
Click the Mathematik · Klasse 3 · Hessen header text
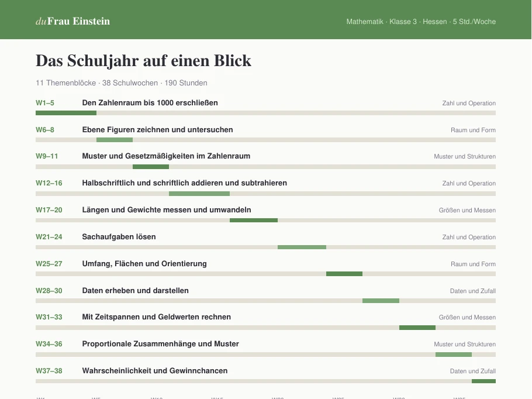coord(421,22)
